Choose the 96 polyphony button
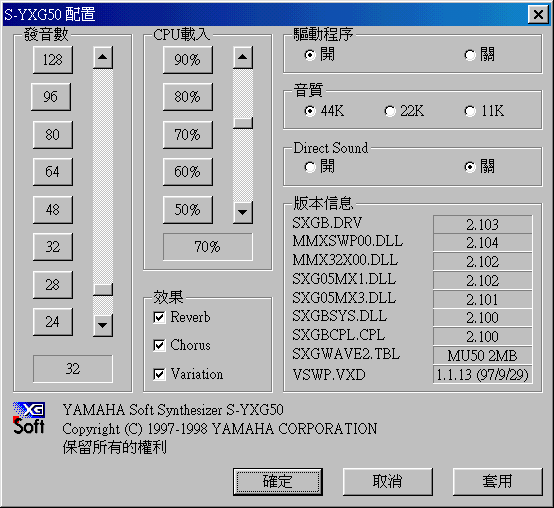 pyautogui.click(x=51, y=97)
